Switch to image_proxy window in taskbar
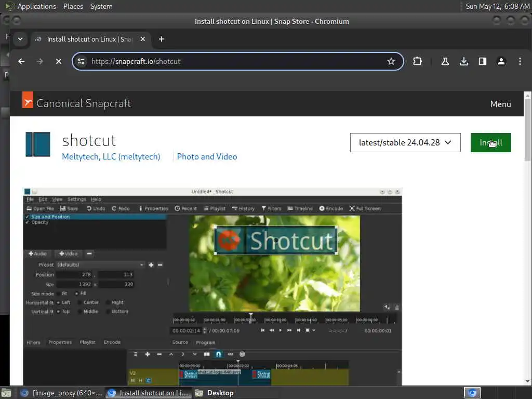This screenshot has width=532, height=399. (61, 393)
